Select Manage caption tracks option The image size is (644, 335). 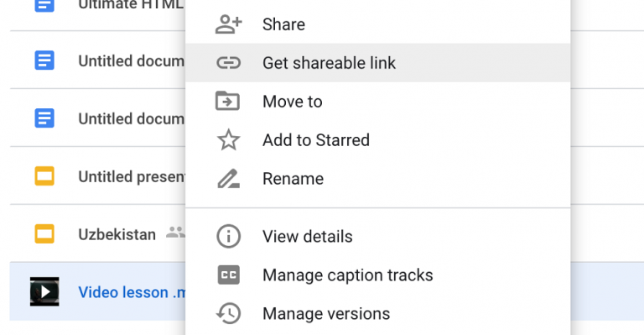378,275
